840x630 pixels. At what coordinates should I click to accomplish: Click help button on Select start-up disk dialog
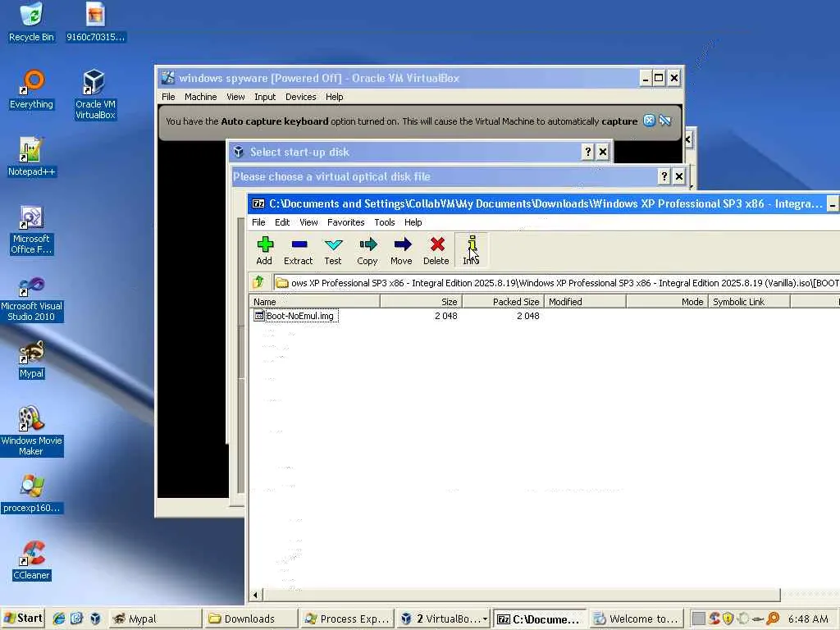pos(587,152)
